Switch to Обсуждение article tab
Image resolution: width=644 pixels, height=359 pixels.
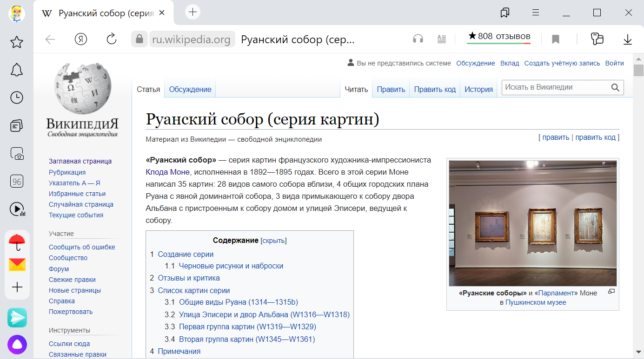(190, 89)
